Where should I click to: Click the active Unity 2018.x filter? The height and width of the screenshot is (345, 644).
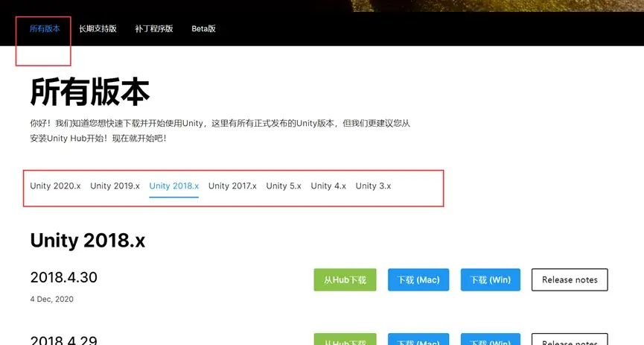click(x=173, y=186)
